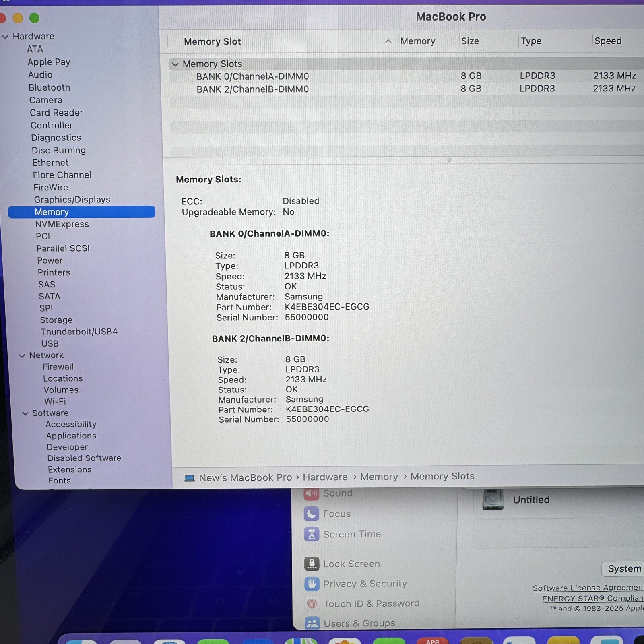Sort by the Type column header
Screen dimensions: 644x644
(x=531, y=41)
